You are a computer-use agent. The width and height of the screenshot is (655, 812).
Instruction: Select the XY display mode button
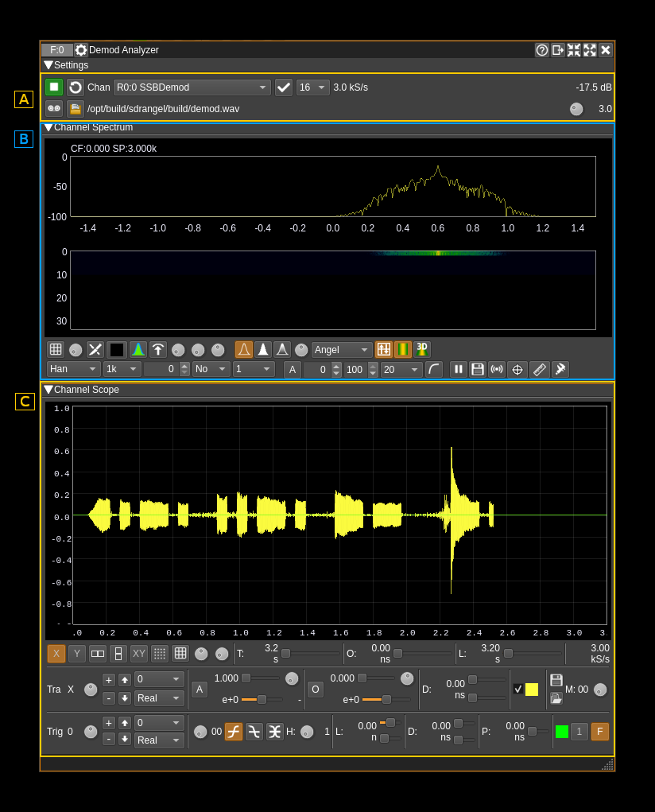(139, 654)
